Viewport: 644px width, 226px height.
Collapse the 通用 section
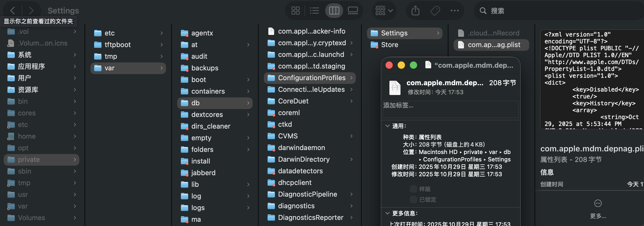(388, 126)
